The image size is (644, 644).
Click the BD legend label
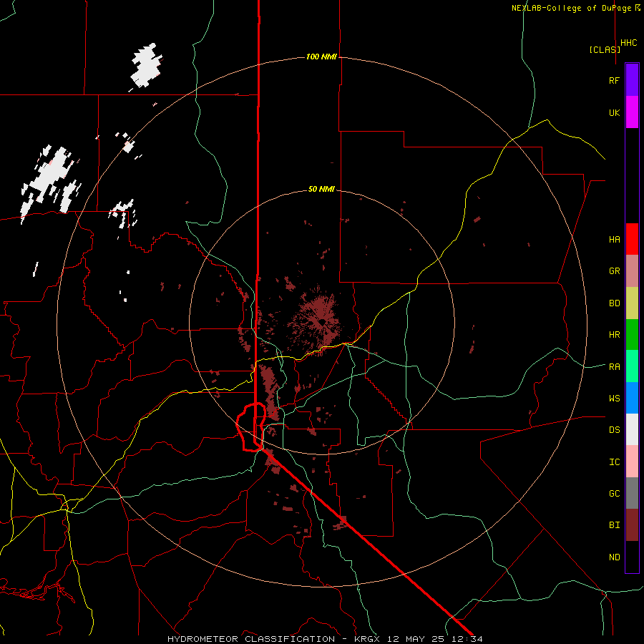(614, 303)
